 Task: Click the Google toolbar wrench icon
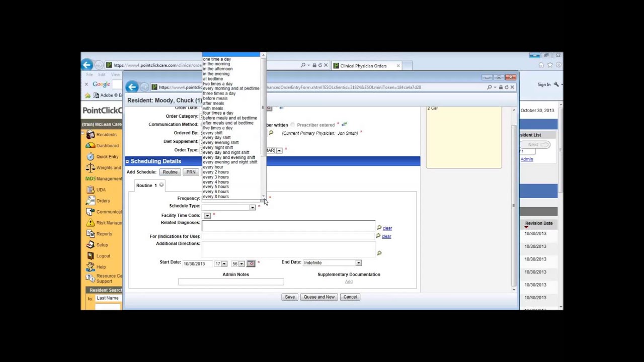pyautogui.click(x=556, y=84)
